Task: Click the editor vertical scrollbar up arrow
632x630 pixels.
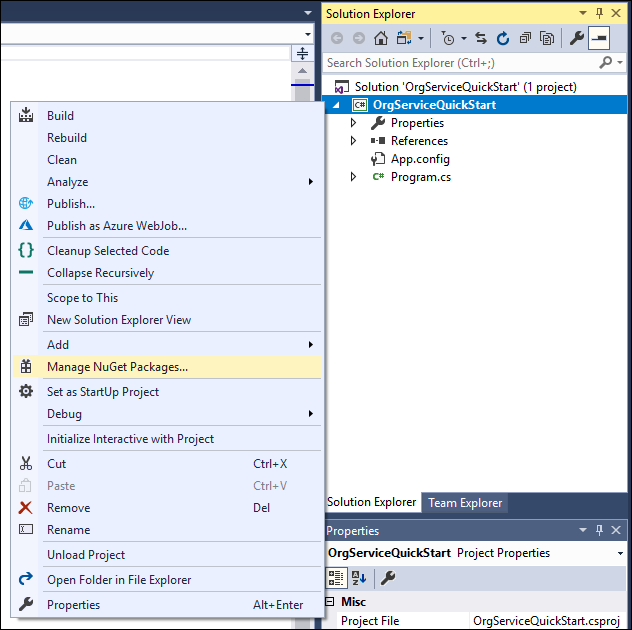Action: (302, 71)
